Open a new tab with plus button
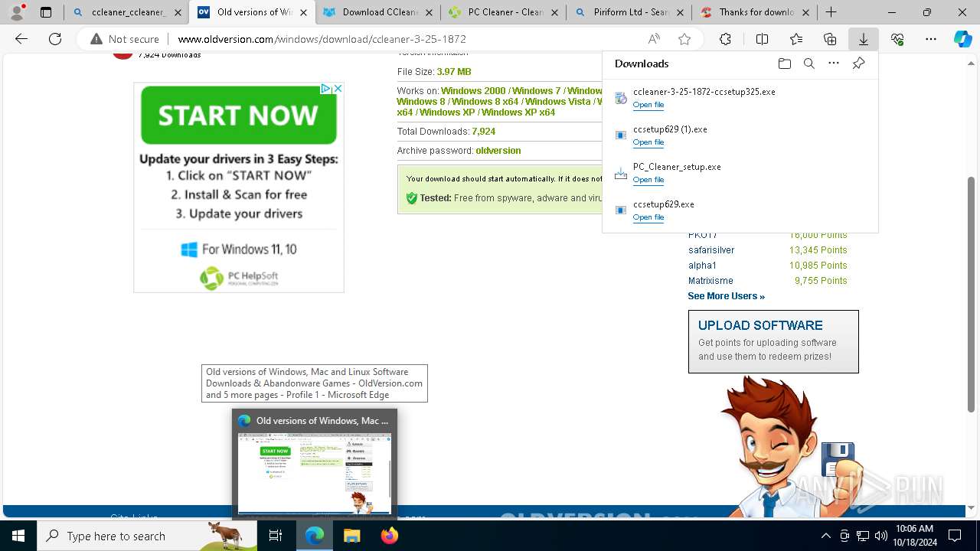This screenshot has width=980, height=551. (831, 12)
